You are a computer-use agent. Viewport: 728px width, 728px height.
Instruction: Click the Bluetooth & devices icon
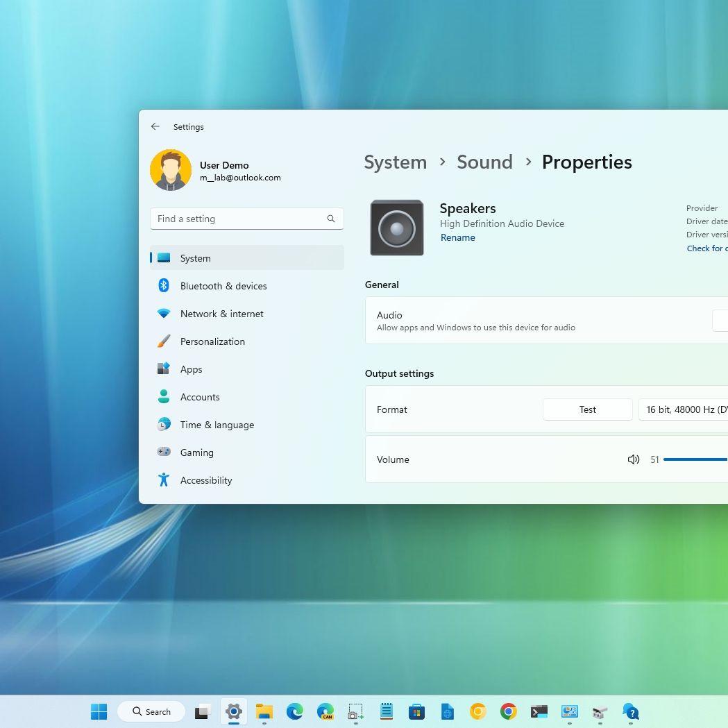pyautogui.click(x=164, y=286)
